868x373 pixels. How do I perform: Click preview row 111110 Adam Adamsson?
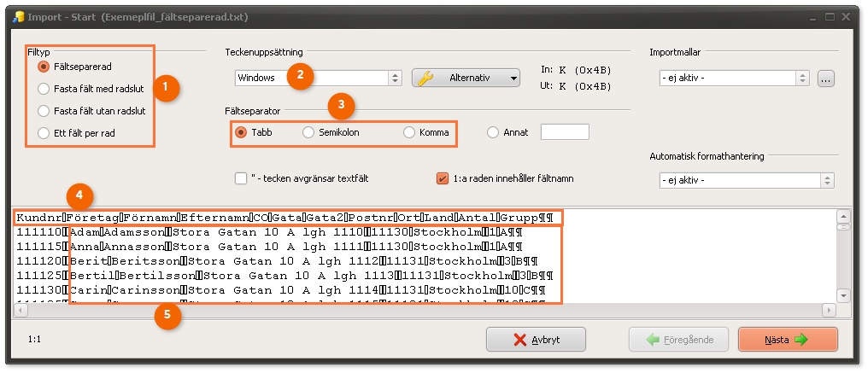tap(268, 232)
